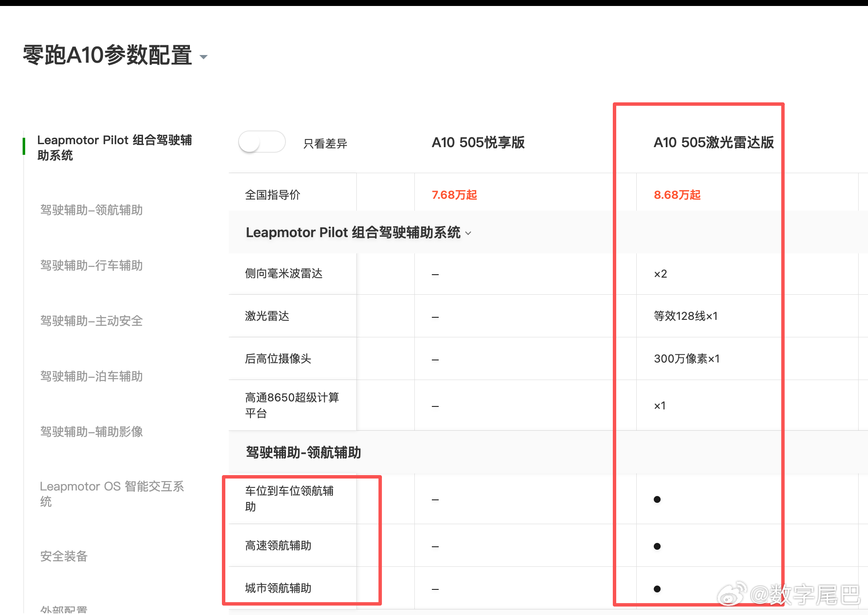Collapse the Leapmotor Pilot 组合驾驶辅助系统 table section
Viewport: 868px width, 615px height.
click(469, 233)
